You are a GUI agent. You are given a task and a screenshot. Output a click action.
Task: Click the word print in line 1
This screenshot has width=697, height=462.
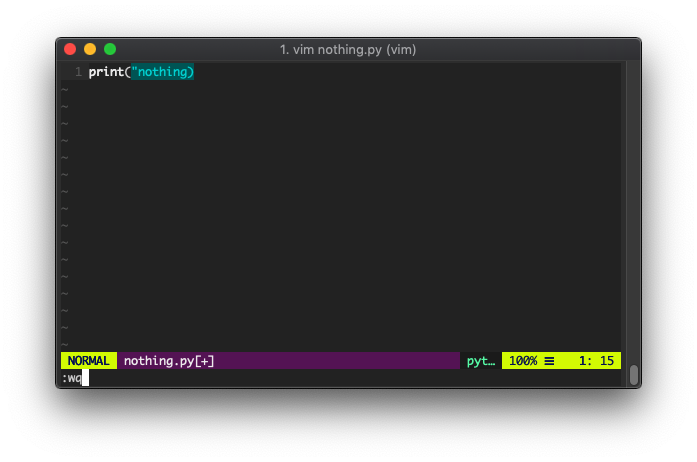(106, 72)
